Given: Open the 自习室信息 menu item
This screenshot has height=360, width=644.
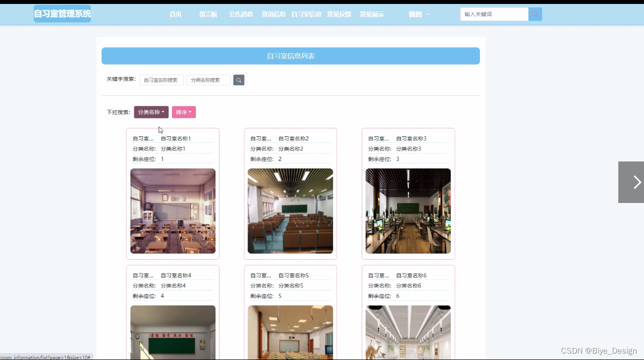Looking at the screenshot, I should pos(306,14).
